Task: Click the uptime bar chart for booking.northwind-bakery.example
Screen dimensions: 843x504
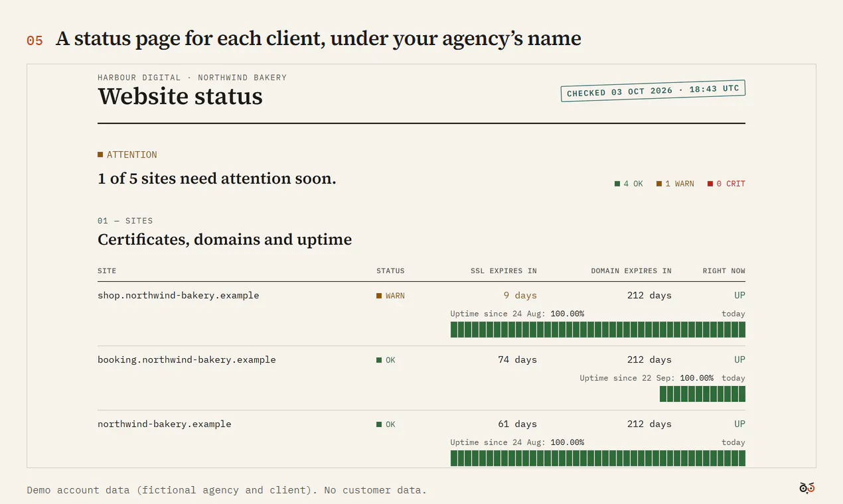Action: tap(702, 394)
